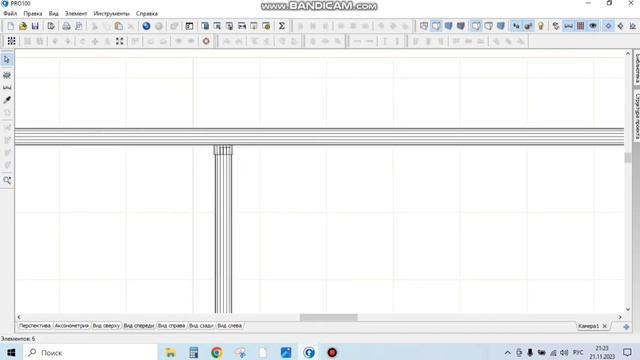Open the Справка menu
This screenshot has height=360, width=640.
147,13
